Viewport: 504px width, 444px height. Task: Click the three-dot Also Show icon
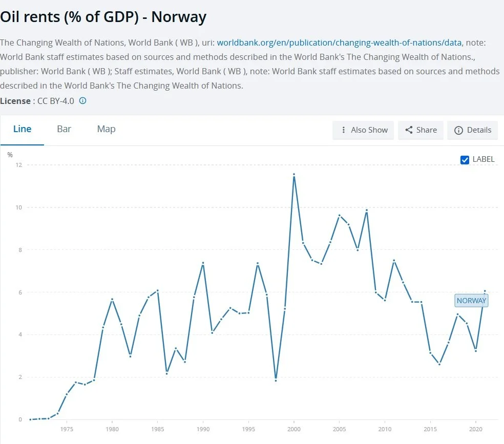(x=344, y=130)
